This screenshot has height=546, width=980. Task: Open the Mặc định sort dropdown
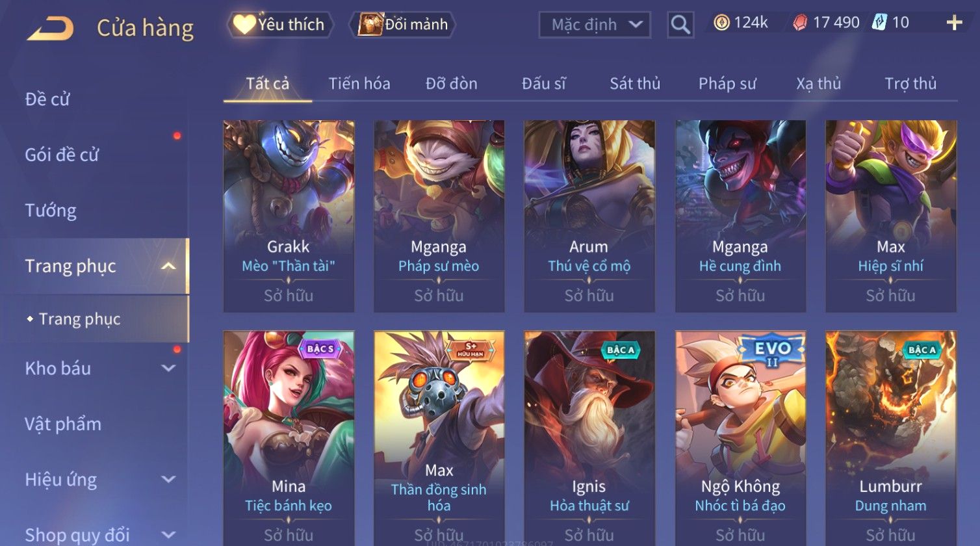click(595, 25)
